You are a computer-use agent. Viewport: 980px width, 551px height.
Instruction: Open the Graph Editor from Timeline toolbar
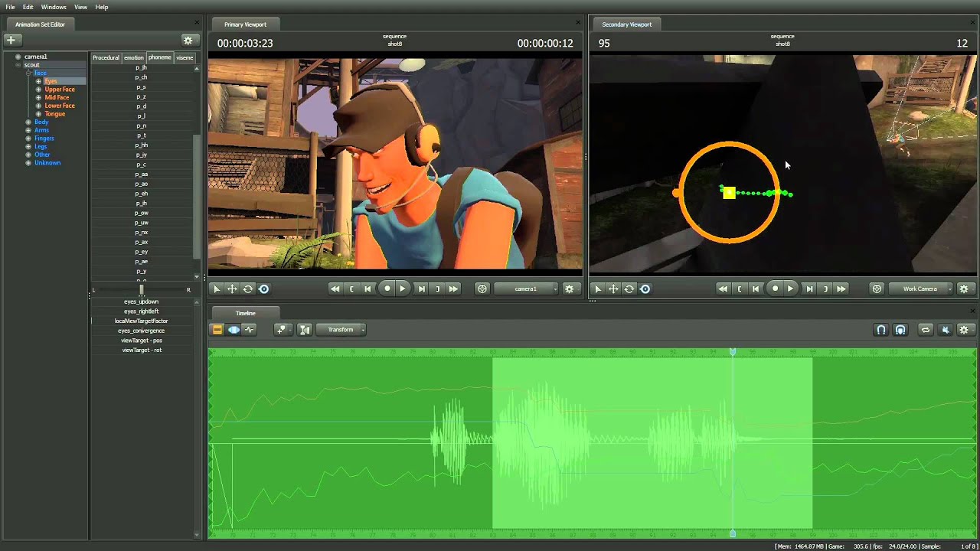(x=250, y=330)
